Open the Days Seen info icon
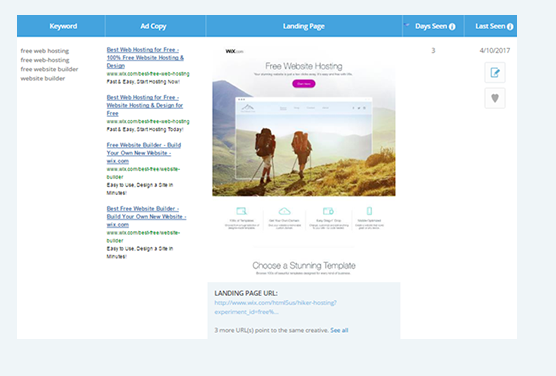556x376 pixels. [x=452, y=27]
